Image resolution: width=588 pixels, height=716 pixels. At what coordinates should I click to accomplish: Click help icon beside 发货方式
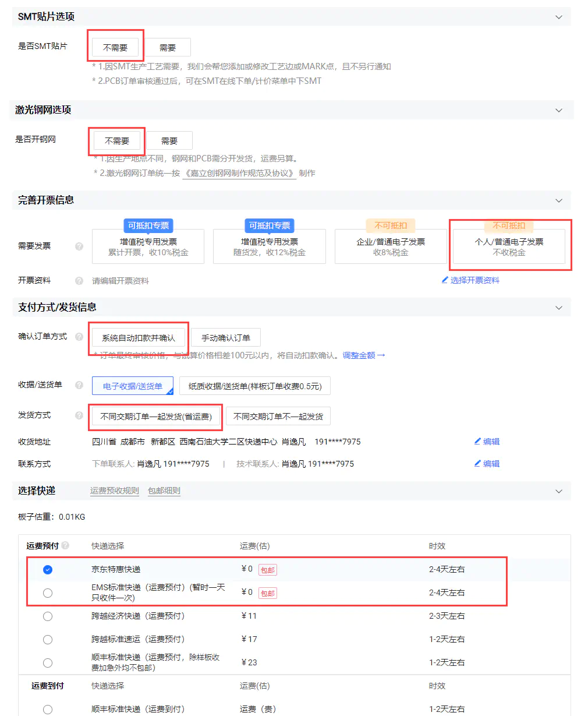click(x=79, y=415)
